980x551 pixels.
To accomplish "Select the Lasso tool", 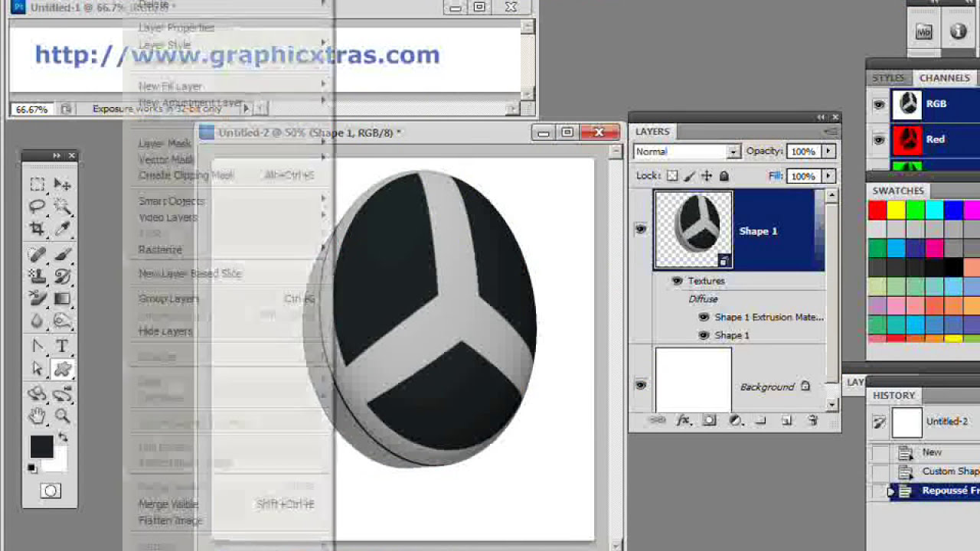I will (37, 207).
